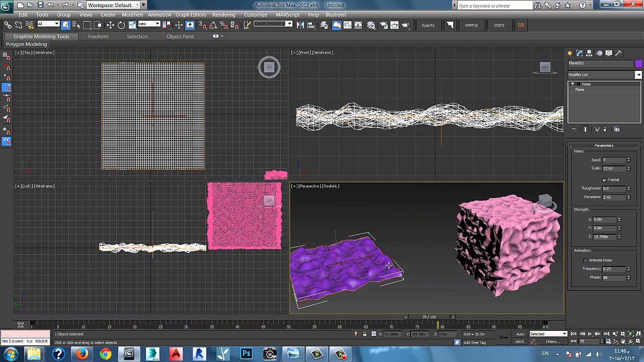This screenshot has width=644, height=362.
Task: Toggle Percent Snap tool
Action: [223, 25]
